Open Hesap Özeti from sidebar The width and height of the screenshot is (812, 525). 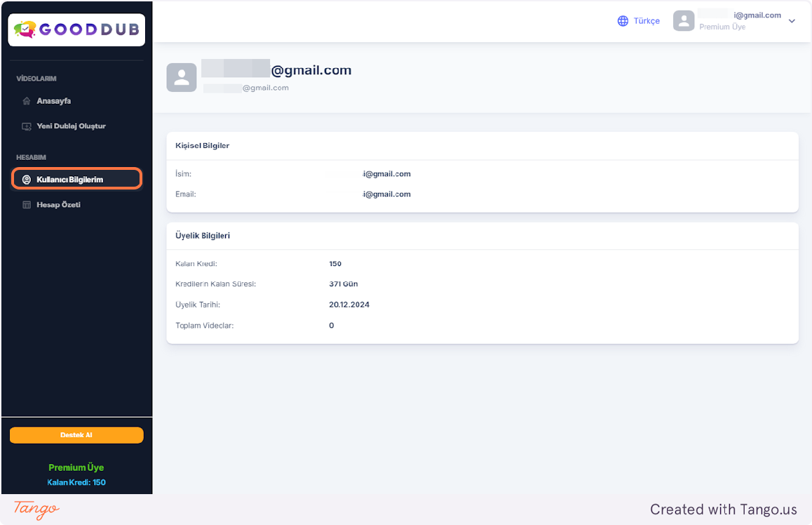click(x=58, y=205)
